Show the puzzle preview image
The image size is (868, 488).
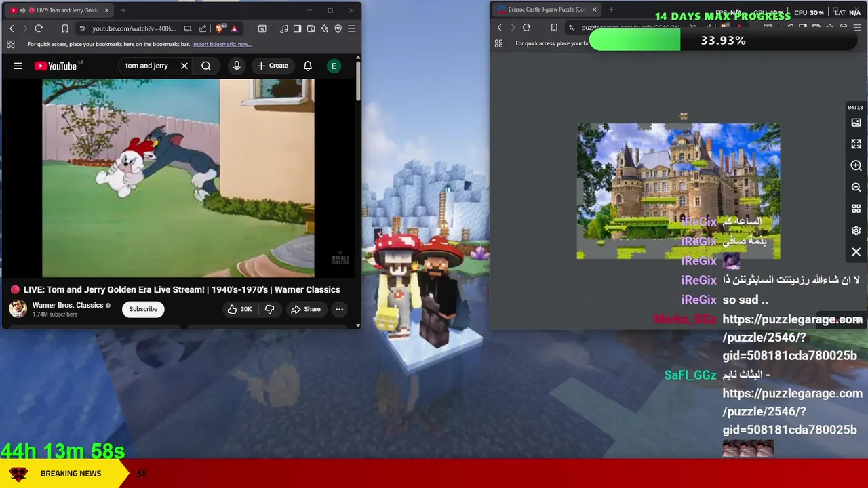coord(856,123)
